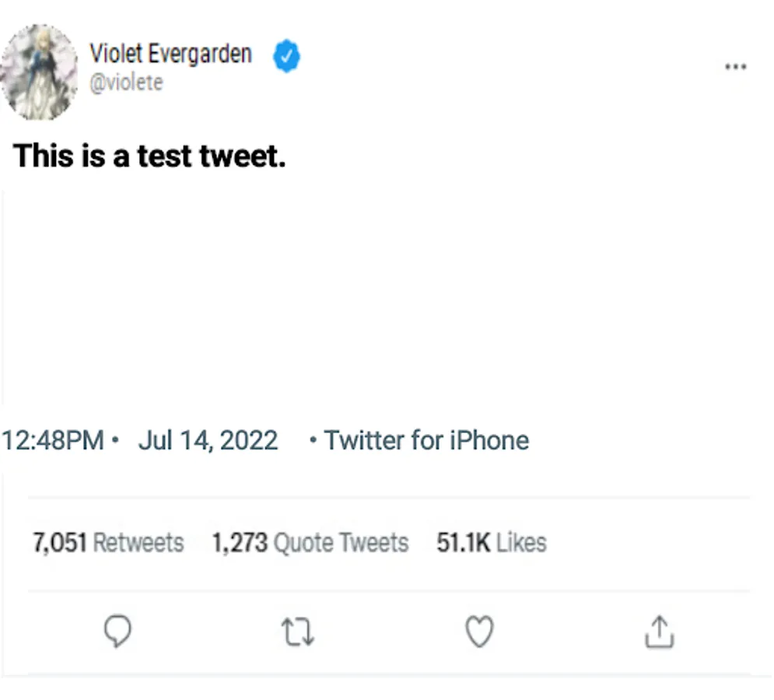Show who liked via Likes label
Image resolution: width=774 pixels, height=700 pixels.
coord(521,542)
